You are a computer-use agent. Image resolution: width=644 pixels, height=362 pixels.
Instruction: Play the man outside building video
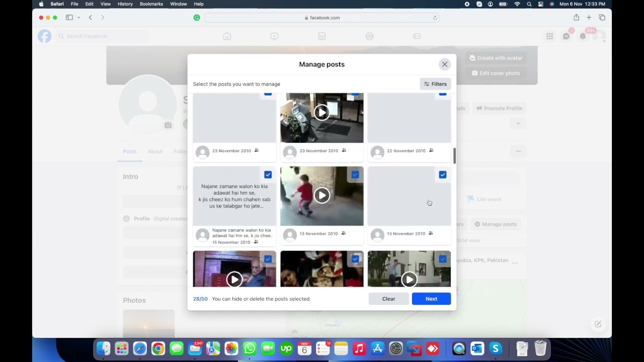[x=409, y=279]
